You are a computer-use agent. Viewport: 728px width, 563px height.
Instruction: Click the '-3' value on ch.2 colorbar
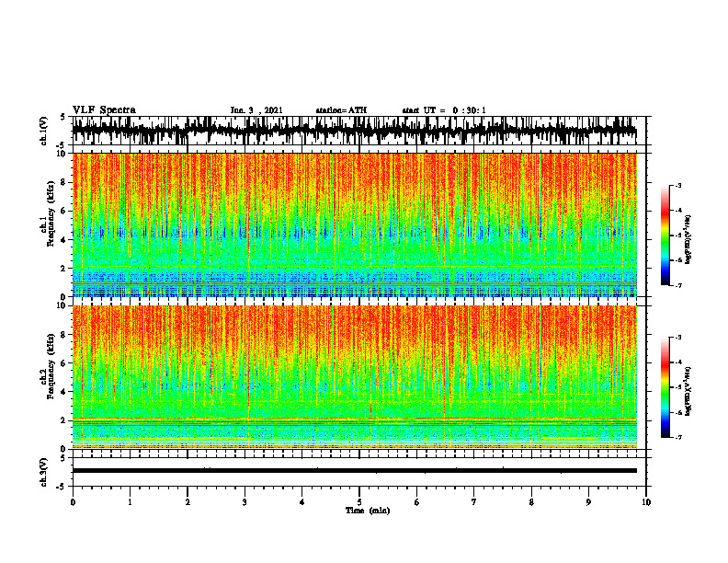tap(677, 338)
